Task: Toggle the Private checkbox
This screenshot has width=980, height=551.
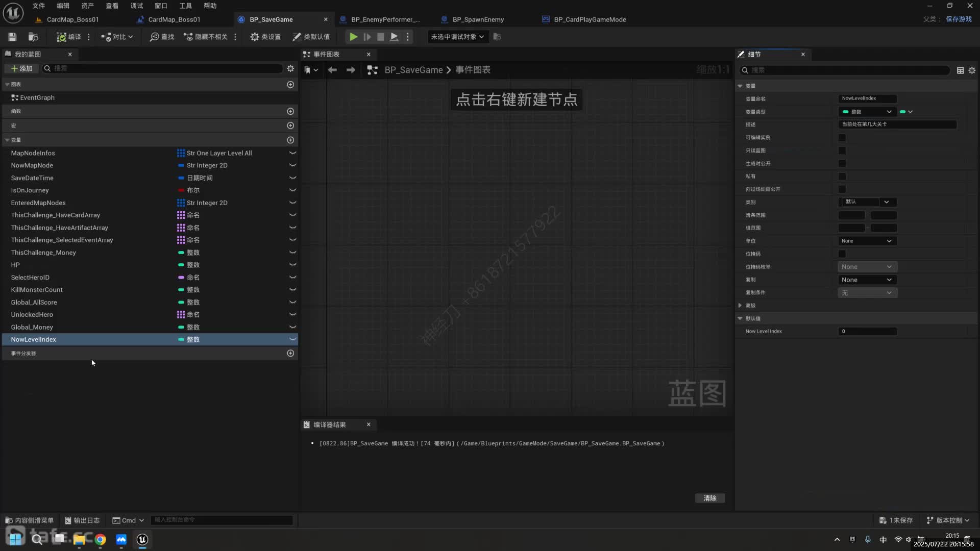Action: tap(842, 177)
